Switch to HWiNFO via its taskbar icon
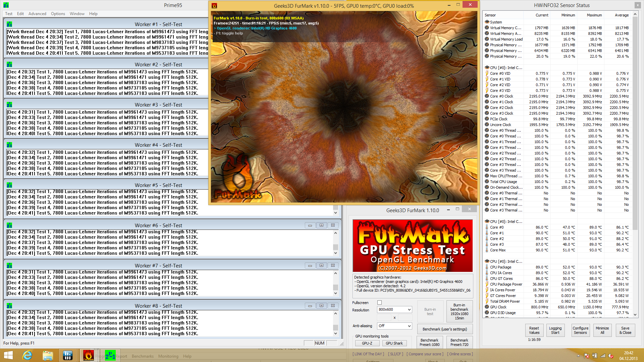 click(x=68, y=355)
